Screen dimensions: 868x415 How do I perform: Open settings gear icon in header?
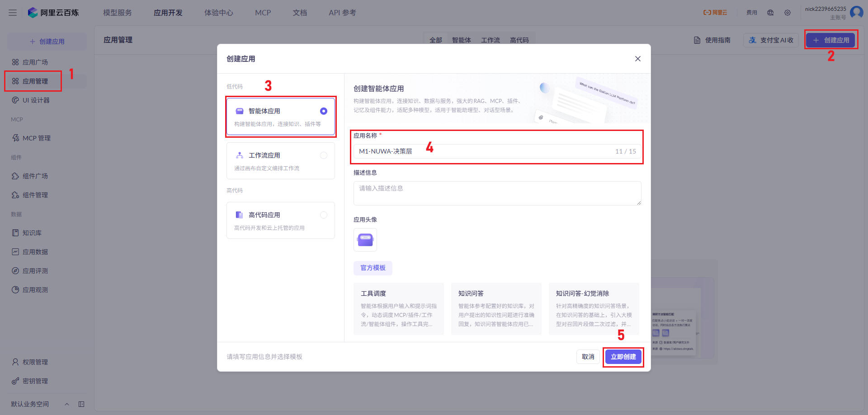788,13
